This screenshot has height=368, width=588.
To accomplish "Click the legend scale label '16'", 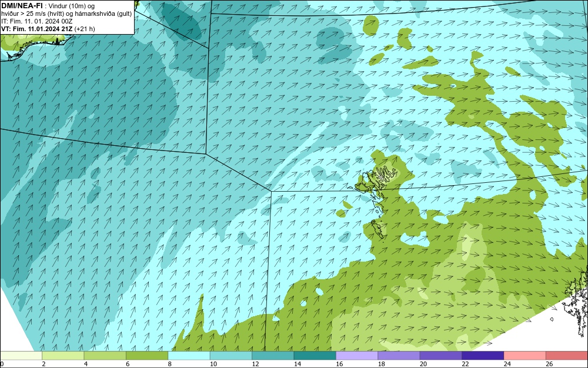I will [x=339, y=364].
